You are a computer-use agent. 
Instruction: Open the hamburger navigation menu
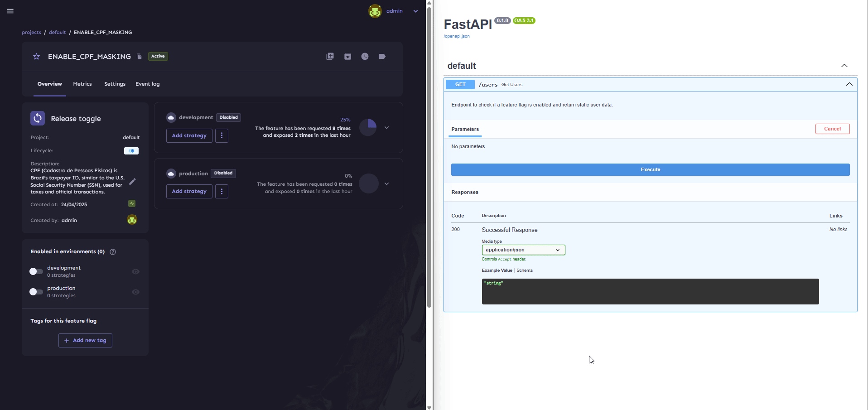(x=10, y=11)
